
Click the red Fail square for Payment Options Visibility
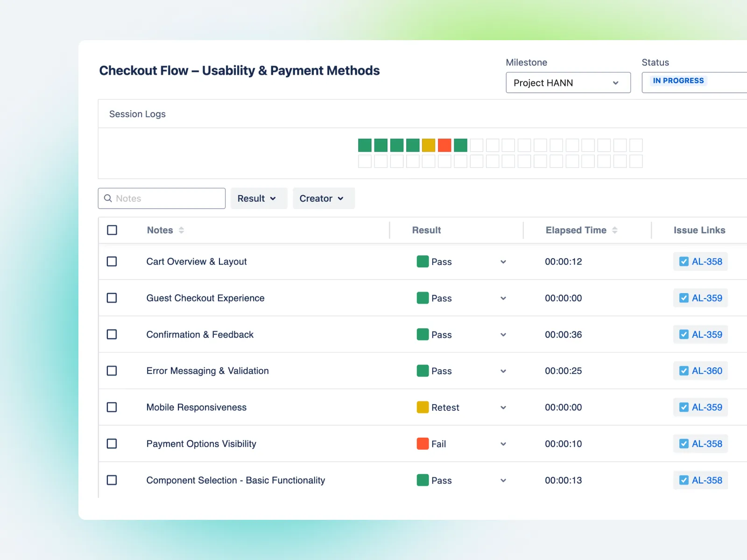coord(423,444)
